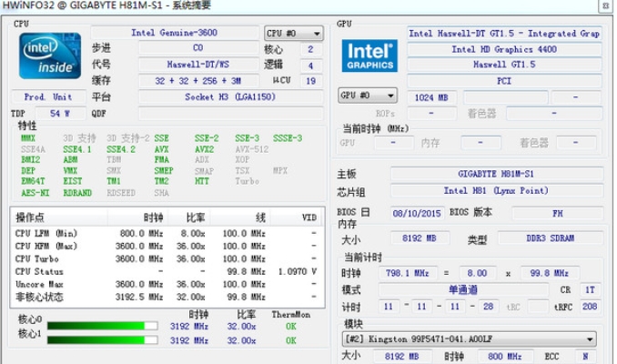Click the CR value 1T

[x=590, y=290]
